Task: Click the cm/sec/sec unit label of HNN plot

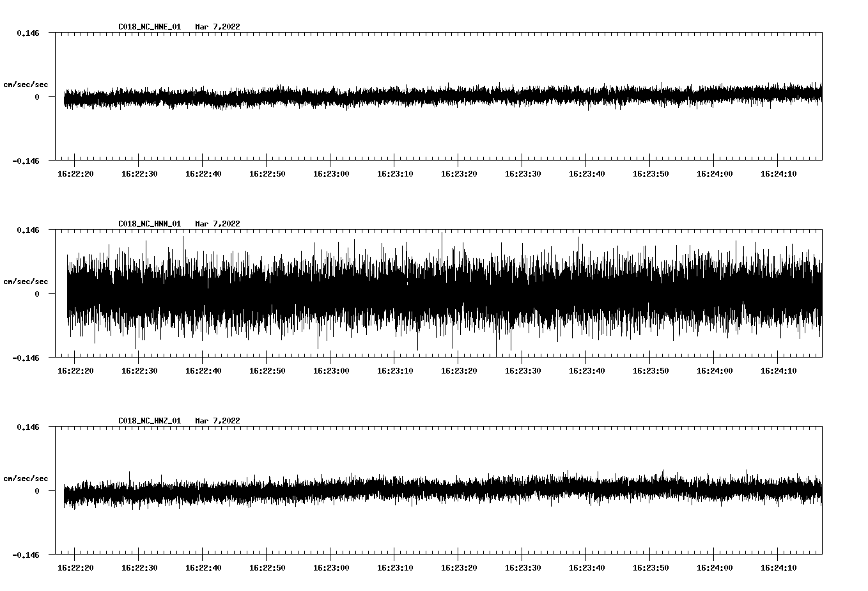Action: point(26,282)
